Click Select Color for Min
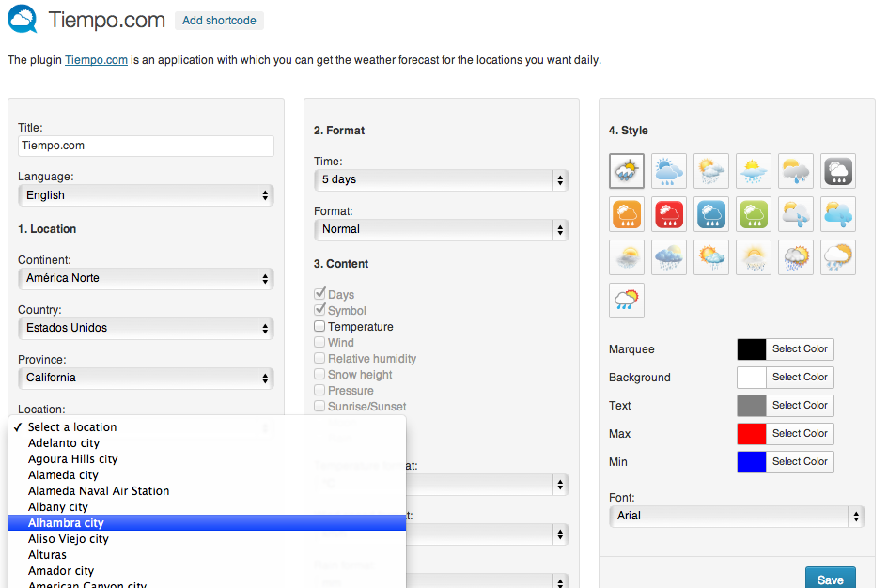This screenshot has width=888, height=588. tap(800, 462)
